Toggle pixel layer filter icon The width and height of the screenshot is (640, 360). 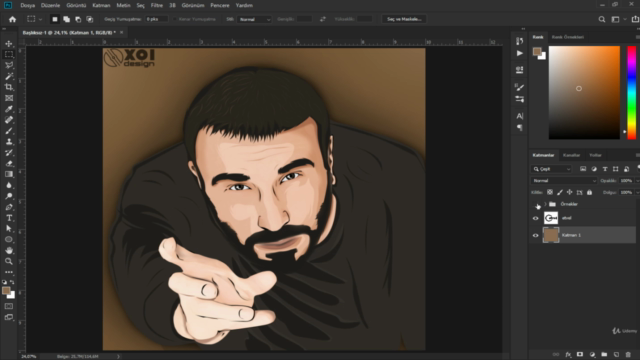(583, 169)
